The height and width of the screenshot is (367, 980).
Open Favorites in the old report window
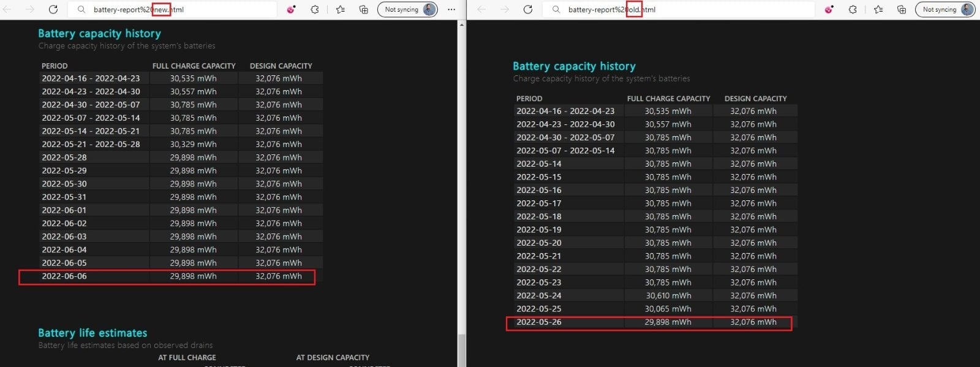pos(878,9)
